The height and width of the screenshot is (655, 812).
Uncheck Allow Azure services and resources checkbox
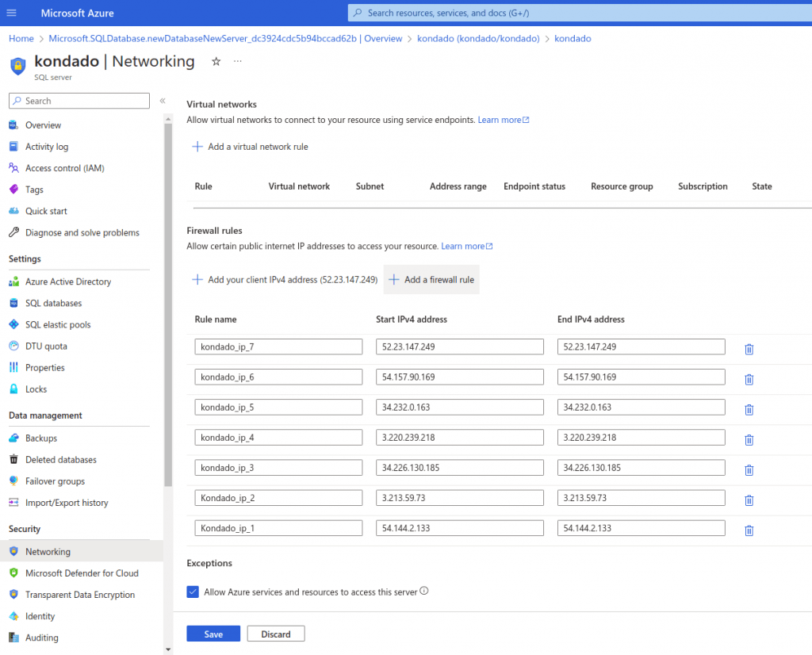click(x=193, y=592)
